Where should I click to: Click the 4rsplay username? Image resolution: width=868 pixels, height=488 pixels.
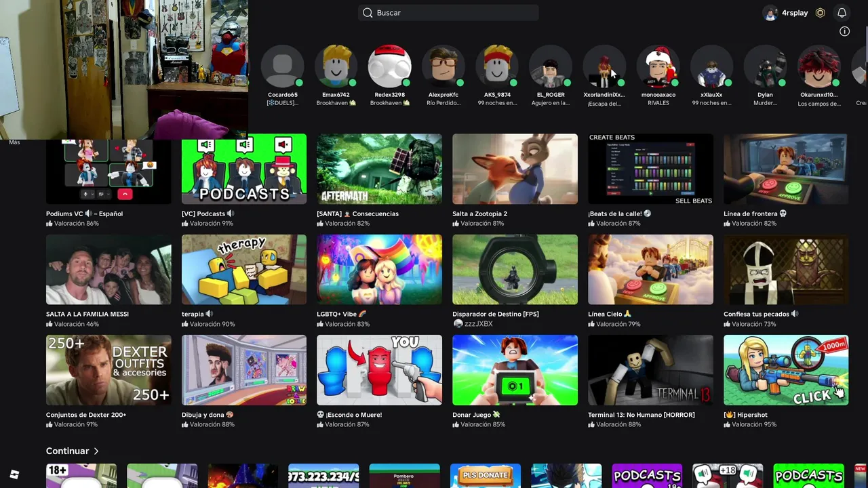pos(795,13)
